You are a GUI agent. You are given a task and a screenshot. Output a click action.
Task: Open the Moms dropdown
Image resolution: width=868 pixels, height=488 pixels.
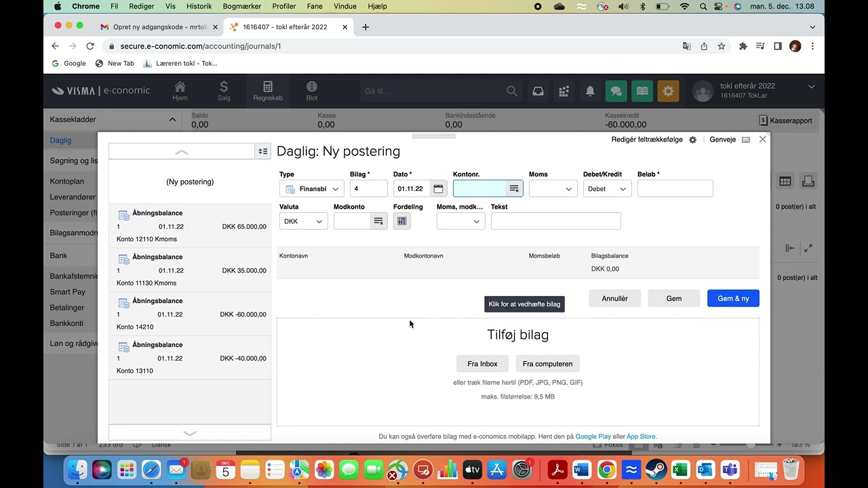(x=553, y=188)
